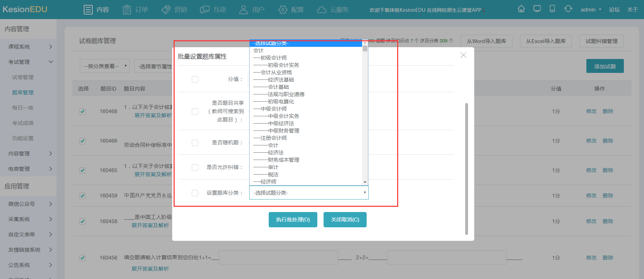Viewport: 644px width, 279px height.
Task: Click the 执行批处理(O) button
Action: (x=293, y=220)
